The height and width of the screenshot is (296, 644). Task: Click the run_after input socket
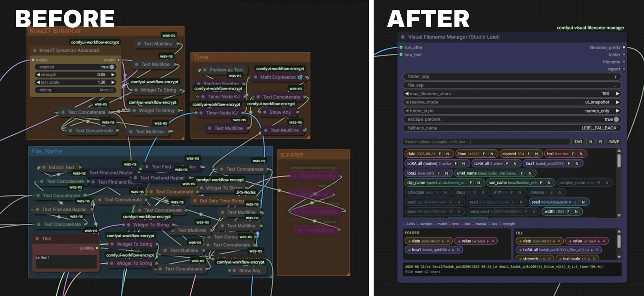click(401, 48)
